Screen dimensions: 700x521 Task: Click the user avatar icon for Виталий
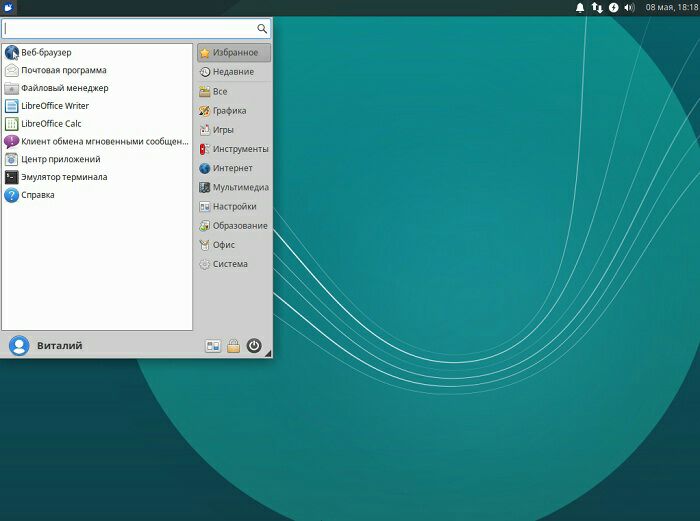click(x=19, y=346)
